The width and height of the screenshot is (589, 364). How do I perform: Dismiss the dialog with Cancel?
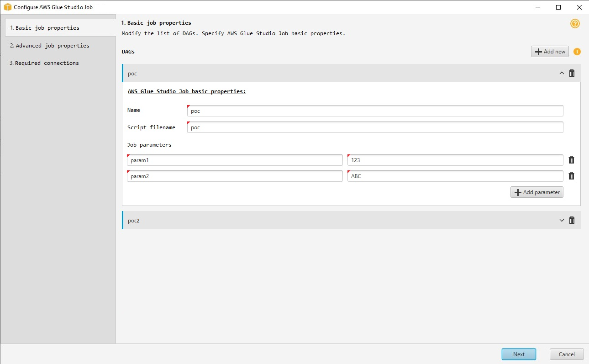point(566,354)
